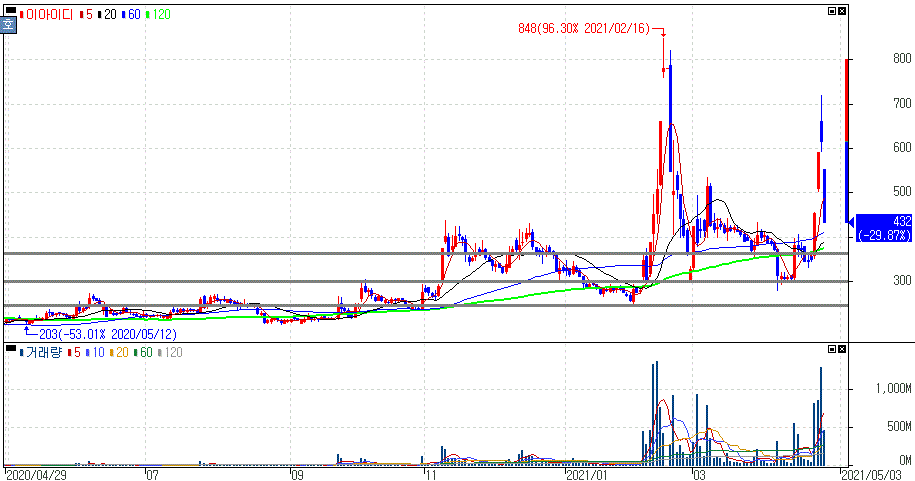Viewport: 915px width, 481px height.
Task: Click the 848(96.30% 2021/02/16) high annotation
Action: click(x=584, y=29)
